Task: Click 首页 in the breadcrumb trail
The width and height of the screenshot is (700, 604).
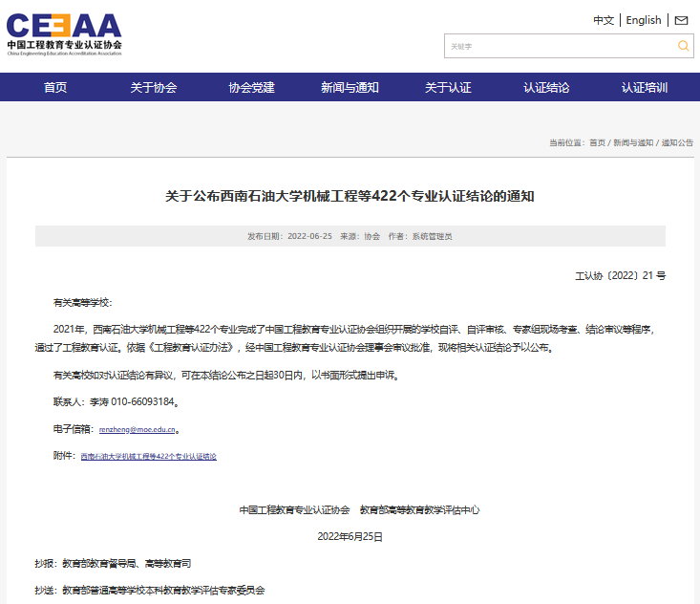Action: coord(597,142)
